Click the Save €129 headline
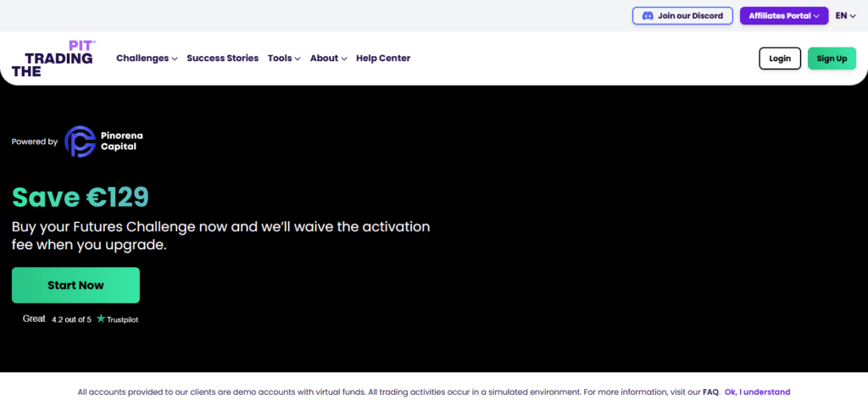Image resolution: width=868 pixels, height=411 pixels. tap(81, 197)
